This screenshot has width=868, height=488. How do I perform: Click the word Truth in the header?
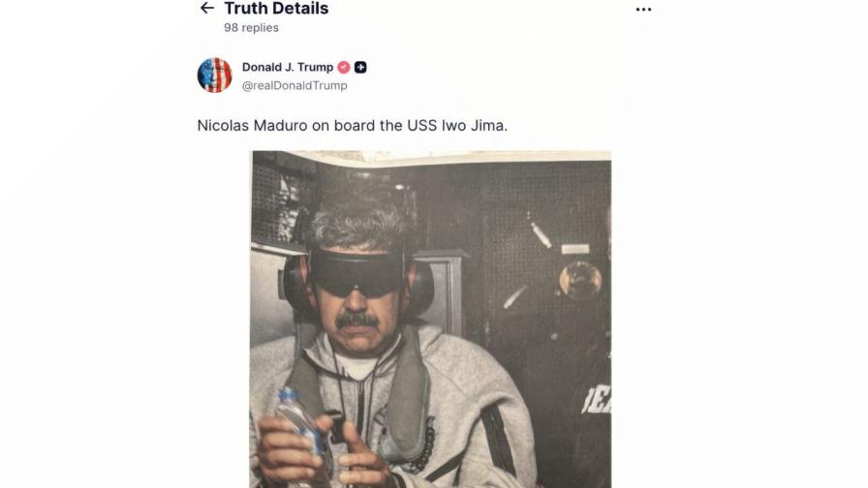[x=245, y=9]
